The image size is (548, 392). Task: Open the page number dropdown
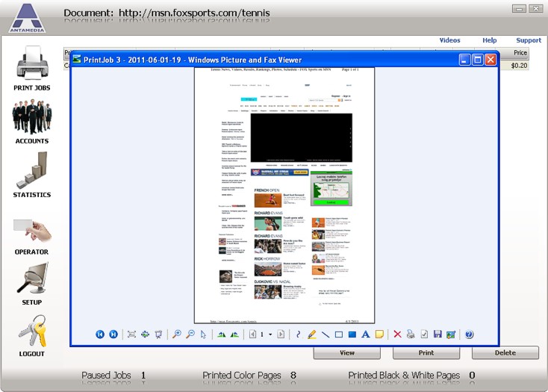point(270,335)
